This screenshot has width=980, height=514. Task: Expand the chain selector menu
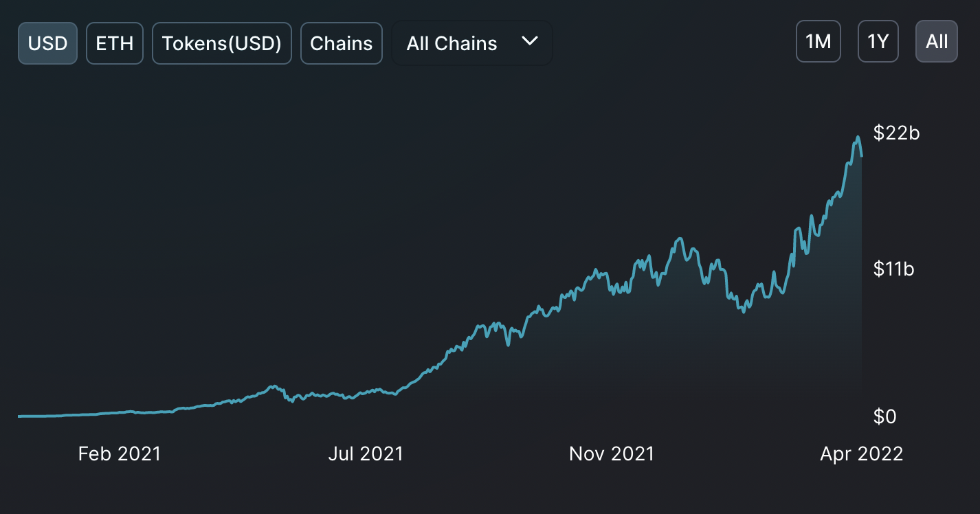471,43
